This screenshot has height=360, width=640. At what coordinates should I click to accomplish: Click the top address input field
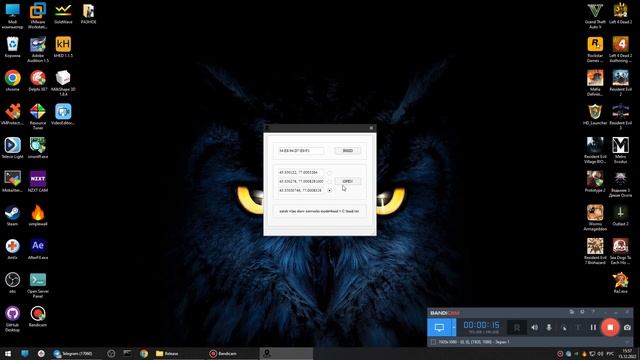point(301,151)
